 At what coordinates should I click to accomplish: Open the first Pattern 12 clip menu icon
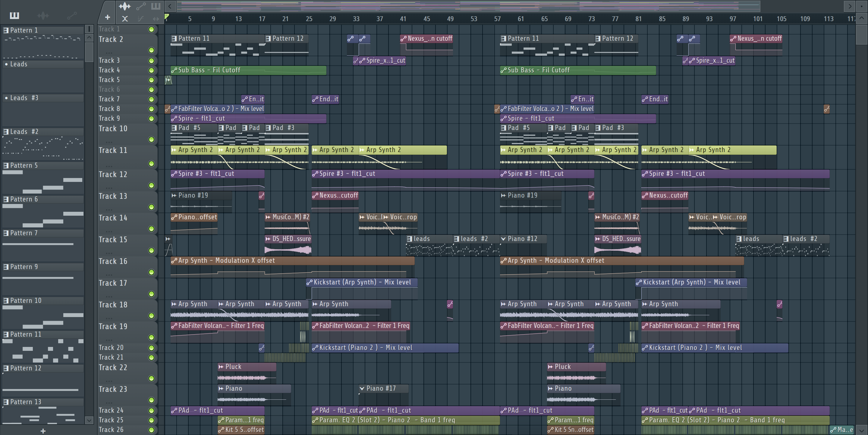pyautogui.click(x=268, y=39)
